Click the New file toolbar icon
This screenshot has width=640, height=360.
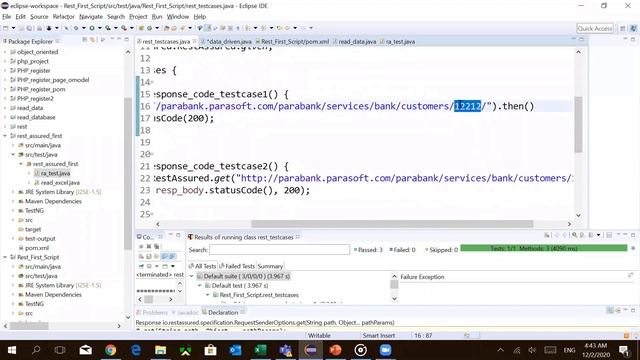6,28
